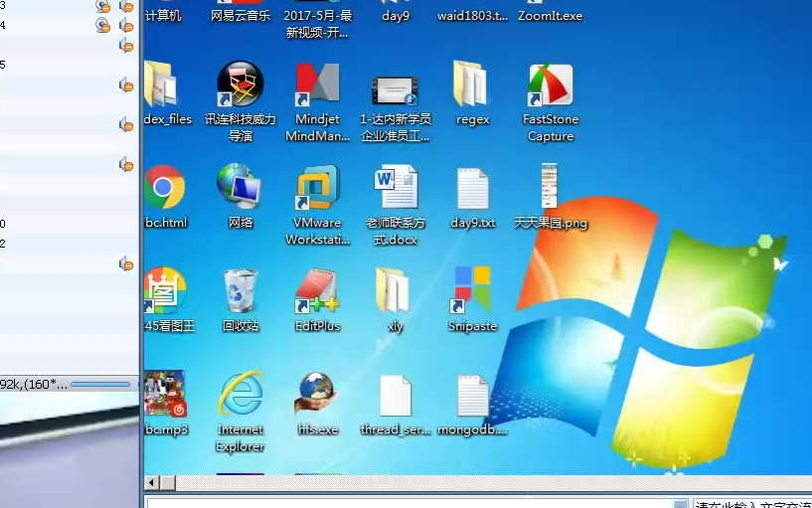
Task: Click the text chat input field
Action: coord(752,504)
